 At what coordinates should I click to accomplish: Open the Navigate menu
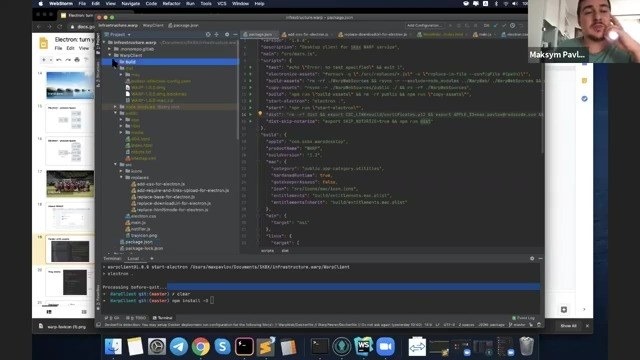pyautogui.click(x=131, y=4)
